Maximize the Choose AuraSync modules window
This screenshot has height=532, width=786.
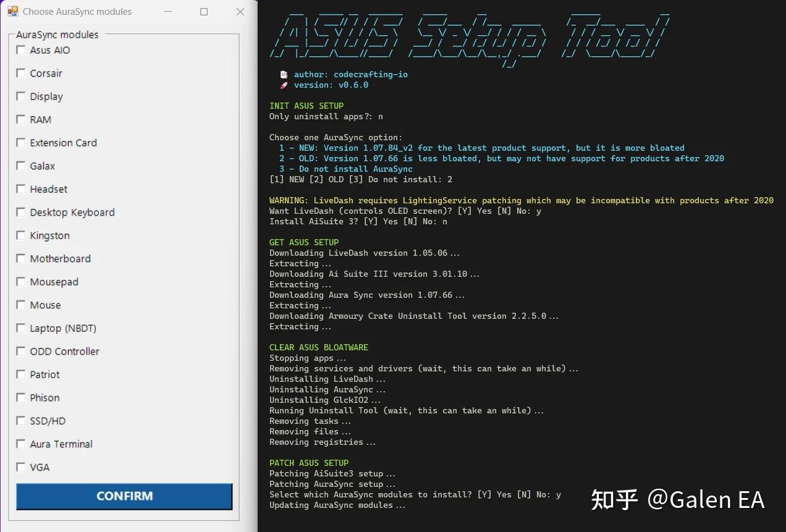coord(204,12)
